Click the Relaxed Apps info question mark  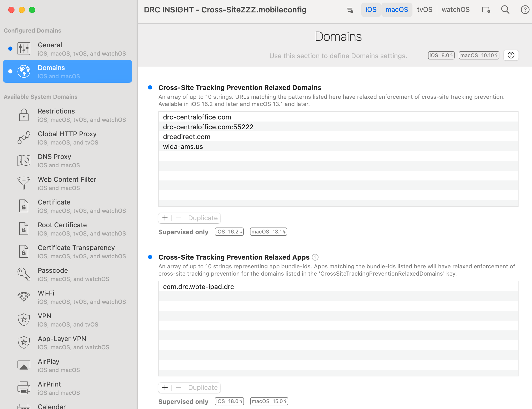pyautogui.click(x=315, y=257)
